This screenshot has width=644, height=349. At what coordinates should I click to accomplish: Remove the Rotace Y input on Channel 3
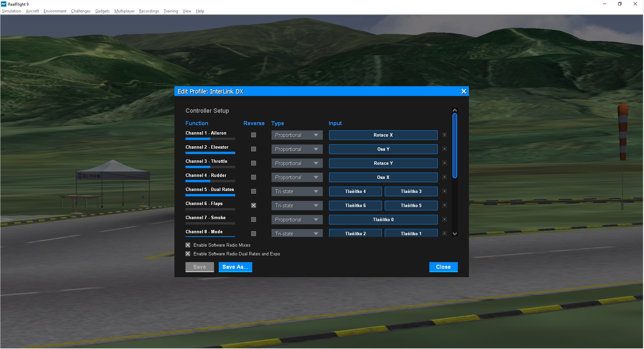point(444,163)
